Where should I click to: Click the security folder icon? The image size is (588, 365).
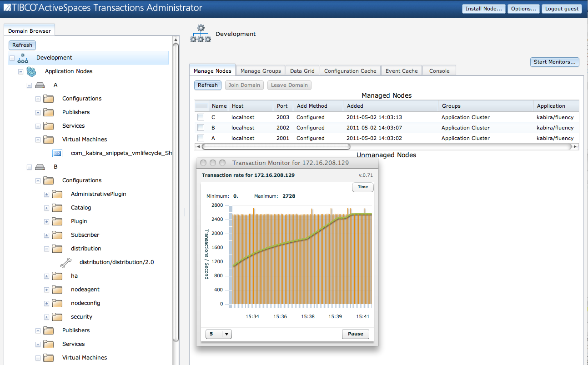click(x=57, y=317)
